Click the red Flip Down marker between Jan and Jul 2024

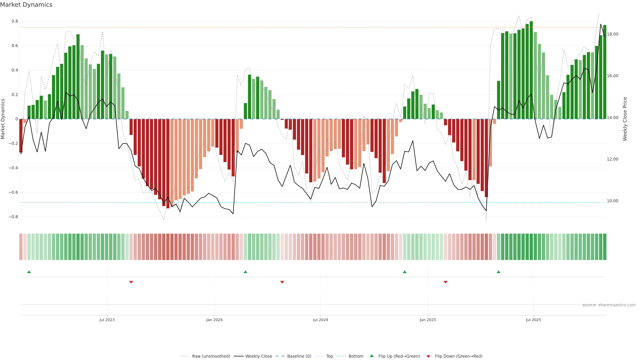282,282
